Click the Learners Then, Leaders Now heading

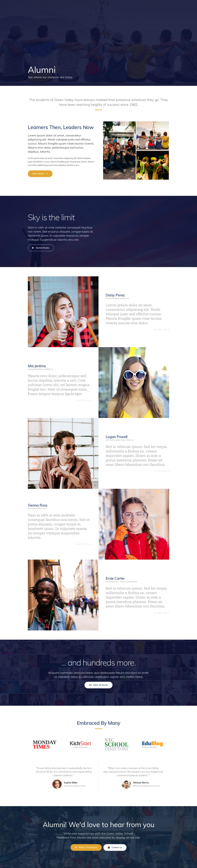(61, 127)
